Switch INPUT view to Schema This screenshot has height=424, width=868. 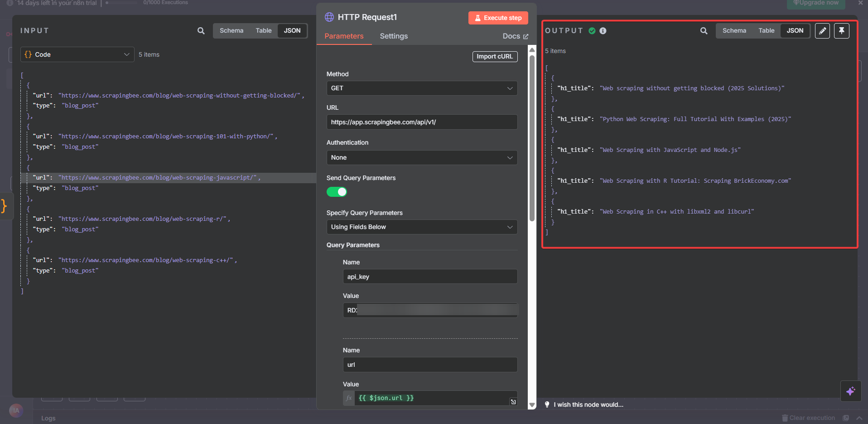click(x=231, y=31)
